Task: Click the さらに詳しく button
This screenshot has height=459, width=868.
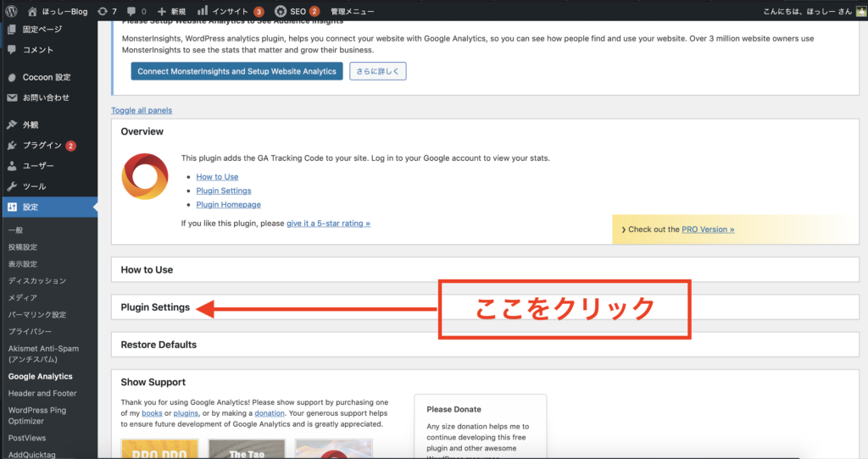Action: coord(377,71)
